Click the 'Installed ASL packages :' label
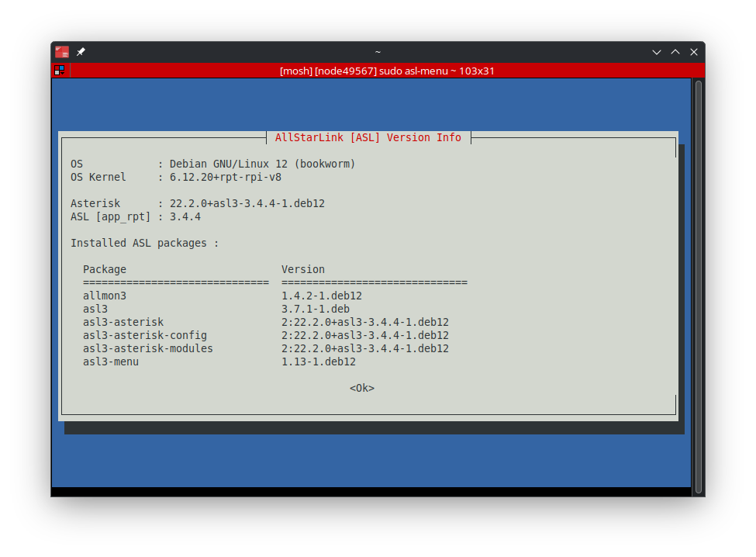Viewport: 756px width, 557px height. (145, 243)
